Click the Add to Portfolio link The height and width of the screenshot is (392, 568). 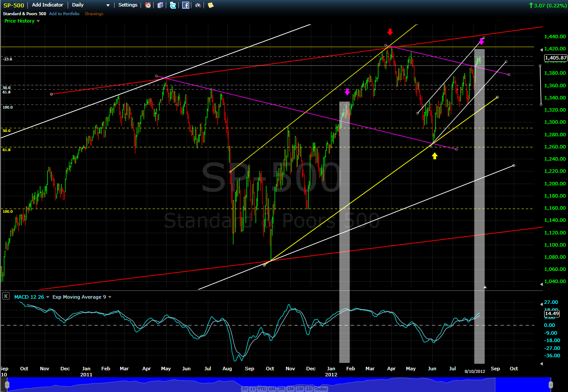[x=64, y=14]
